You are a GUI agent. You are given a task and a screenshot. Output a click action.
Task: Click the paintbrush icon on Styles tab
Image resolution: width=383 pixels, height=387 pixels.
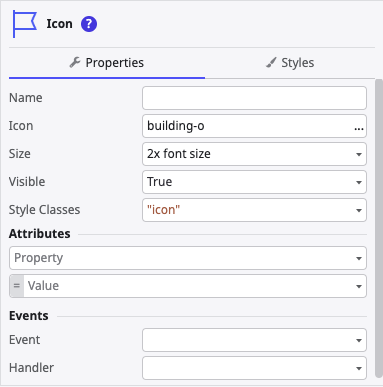[x=271, y=62]
